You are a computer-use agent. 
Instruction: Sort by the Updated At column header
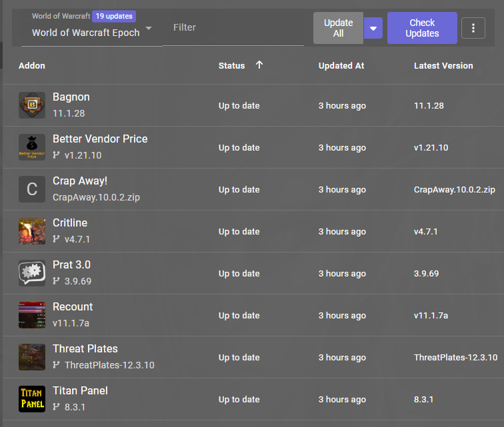[341, 65]
